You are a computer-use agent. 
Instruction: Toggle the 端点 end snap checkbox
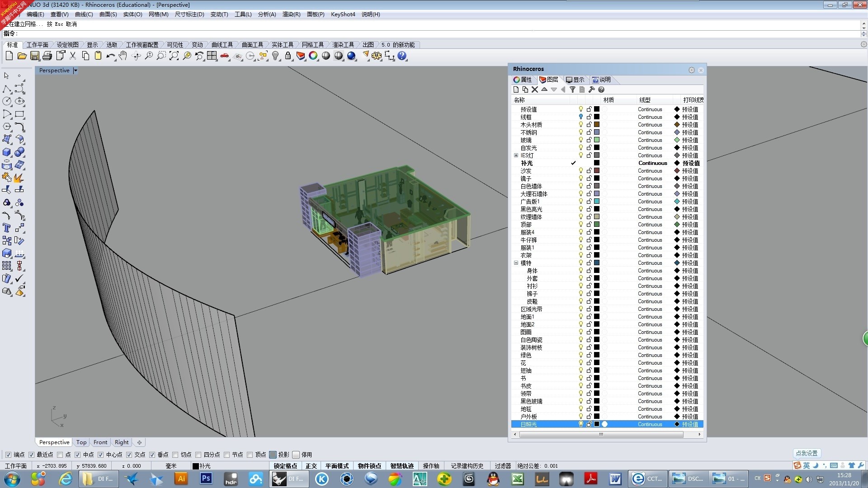(8, 455)
